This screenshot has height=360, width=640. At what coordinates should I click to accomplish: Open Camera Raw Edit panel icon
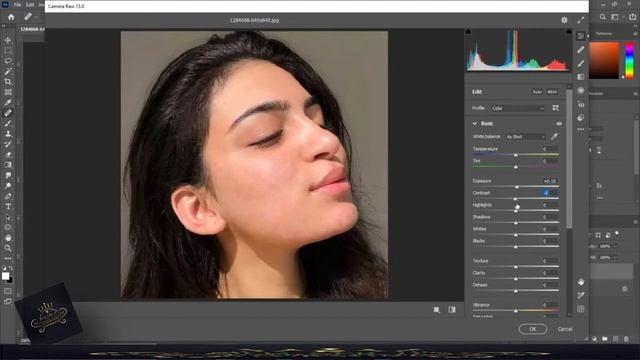click(580, 36)
